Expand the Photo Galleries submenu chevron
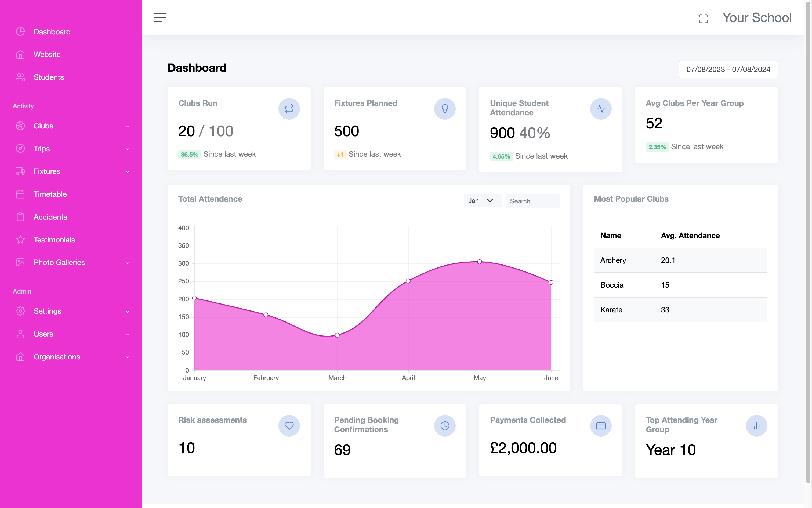Screen dimensions: 812x508 [x=128, y=263]
